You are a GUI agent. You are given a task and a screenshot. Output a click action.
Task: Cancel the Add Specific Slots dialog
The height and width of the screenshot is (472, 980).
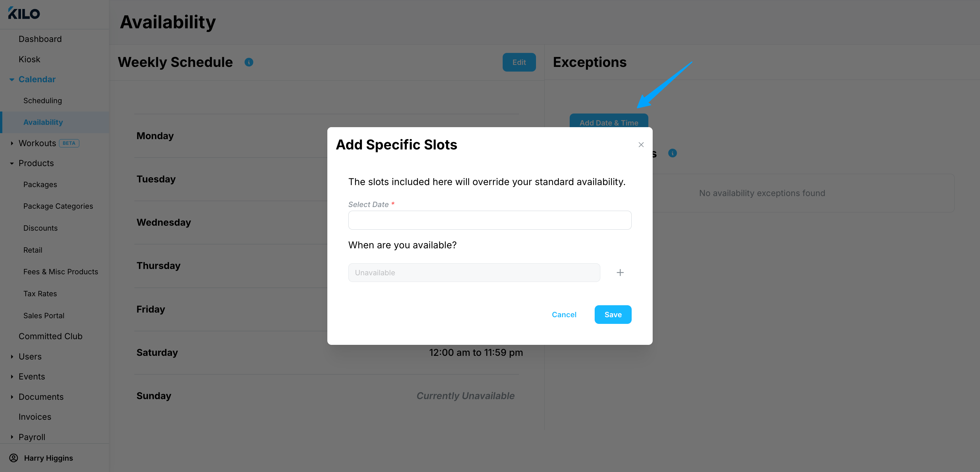pos(564,314)
